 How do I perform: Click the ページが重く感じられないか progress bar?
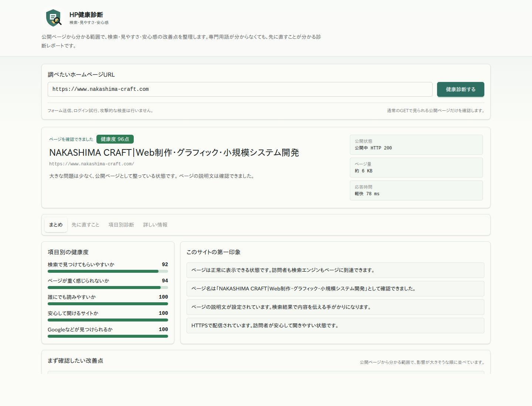(108, 288)
